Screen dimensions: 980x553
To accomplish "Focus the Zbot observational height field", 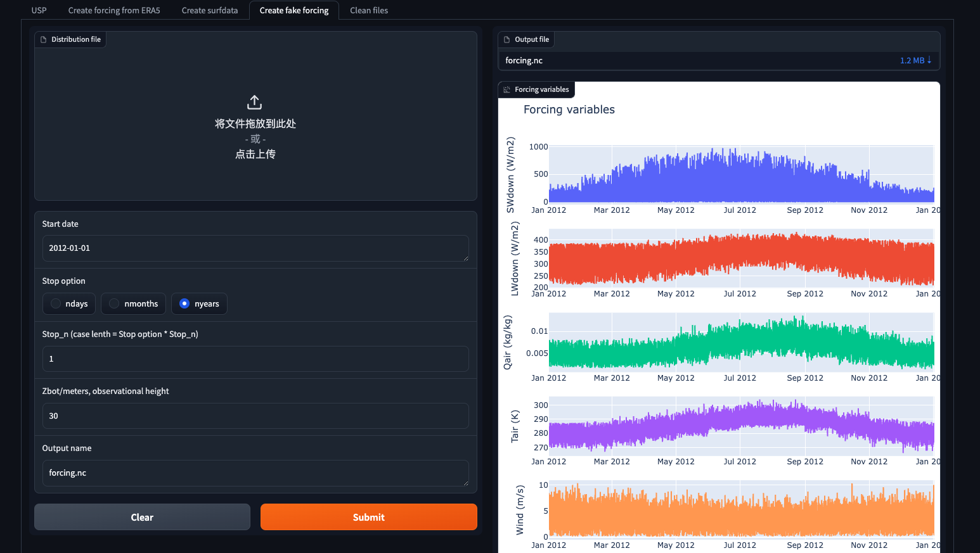I will click(x=255, y=416).
